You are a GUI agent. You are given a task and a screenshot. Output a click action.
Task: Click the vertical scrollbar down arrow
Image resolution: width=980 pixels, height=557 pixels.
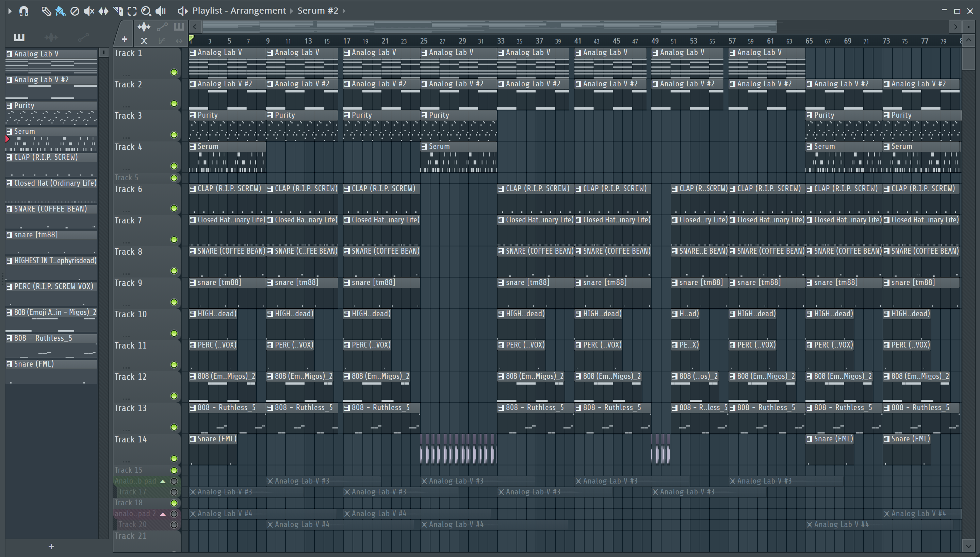point(968,546)
